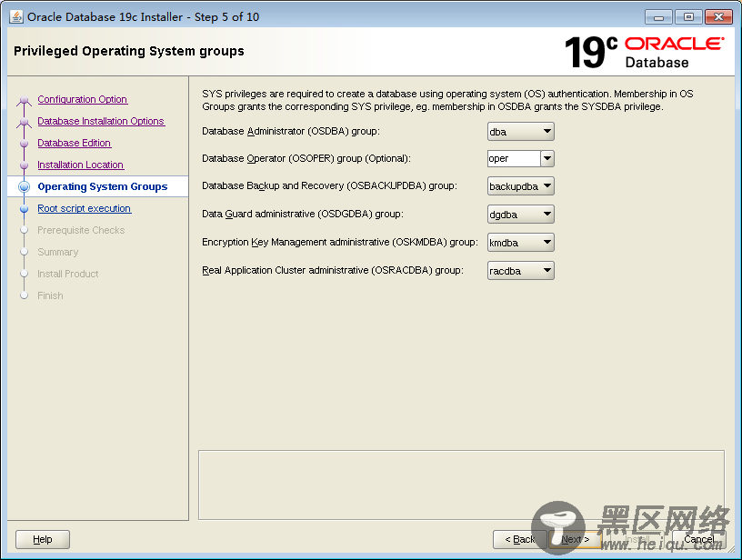This screenshot has width=742, height=560.
Task: Click the step bullet beside Installation Location
Action: click(25, 165)
